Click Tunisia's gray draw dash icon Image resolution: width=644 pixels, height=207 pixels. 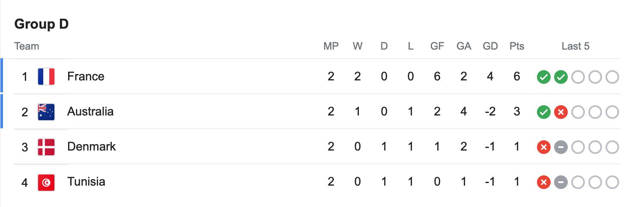(561, 183)
